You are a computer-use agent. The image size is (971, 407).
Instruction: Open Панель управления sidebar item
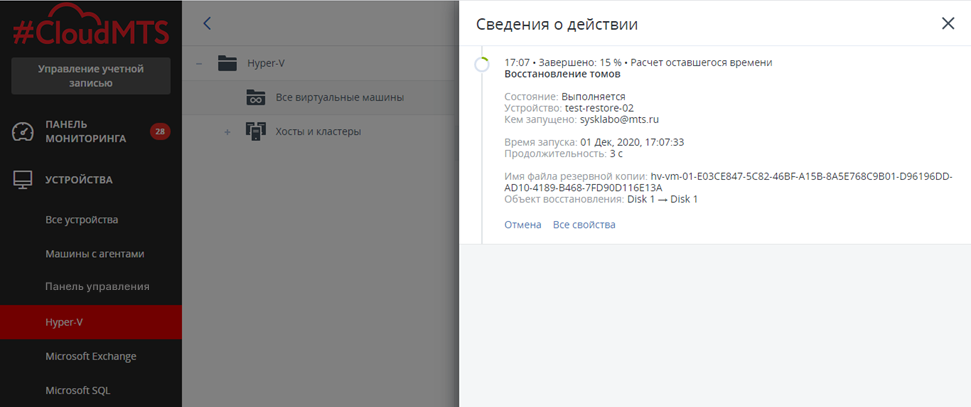point(97,287)
